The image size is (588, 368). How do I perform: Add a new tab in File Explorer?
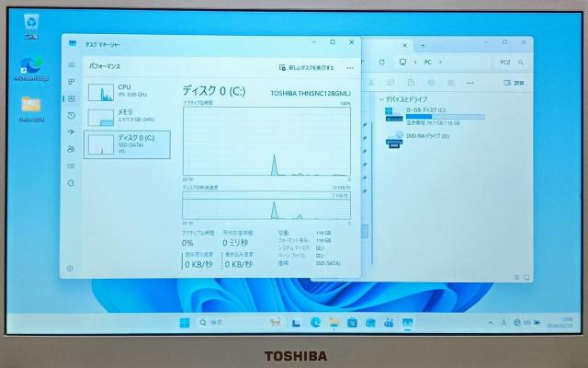[x=423, y=46]
